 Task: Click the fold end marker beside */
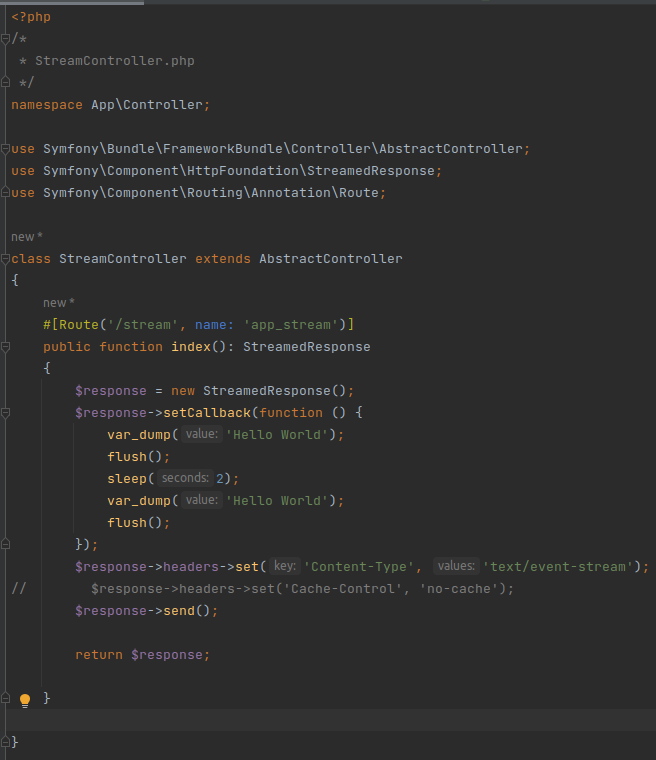[x=5, y=82]
